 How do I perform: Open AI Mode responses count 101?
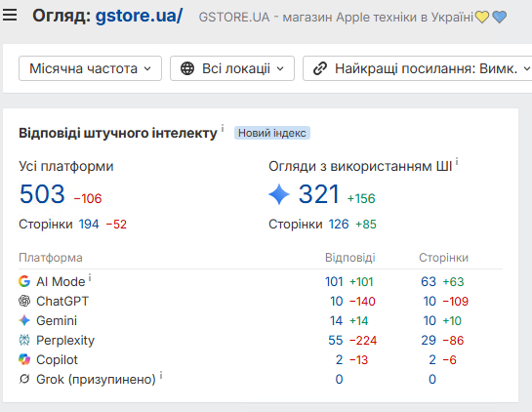[x=334, y=282]
